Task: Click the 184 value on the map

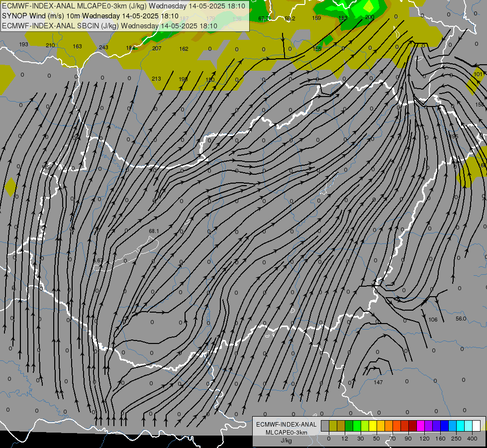Action: click(x=130, y=48)
